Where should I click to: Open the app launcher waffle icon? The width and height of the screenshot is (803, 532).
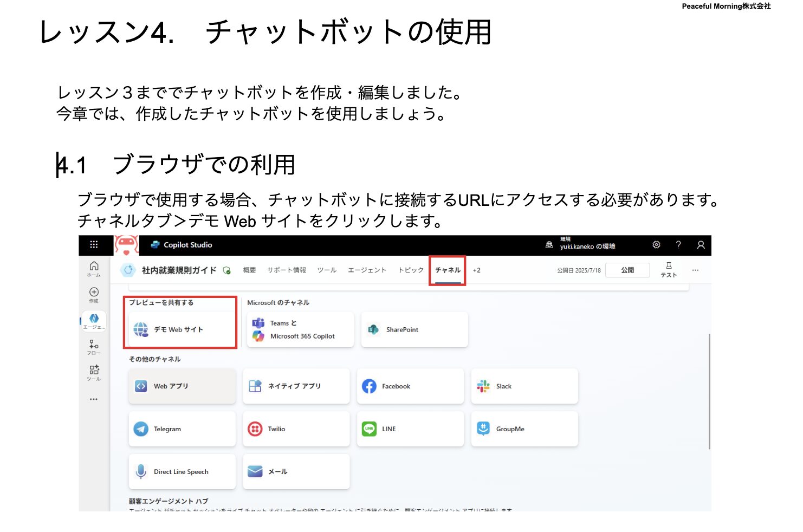pyautogui.click(x=94, y=245)
